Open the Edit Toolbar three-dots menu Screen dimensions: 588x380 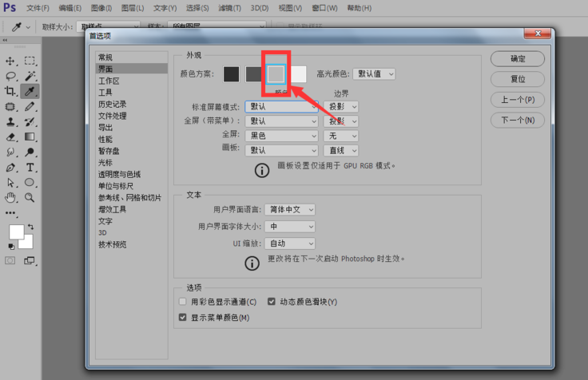point(10,213)
